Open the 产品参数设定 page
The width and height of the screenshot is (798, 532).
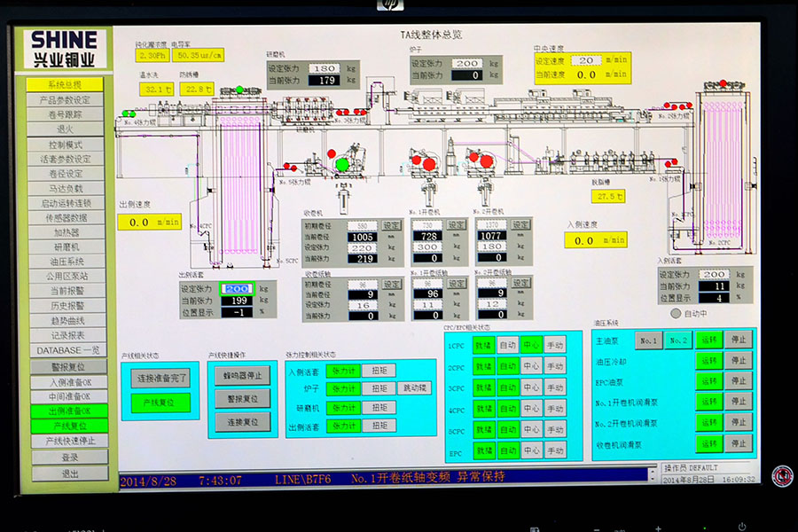tap(66, 100)
